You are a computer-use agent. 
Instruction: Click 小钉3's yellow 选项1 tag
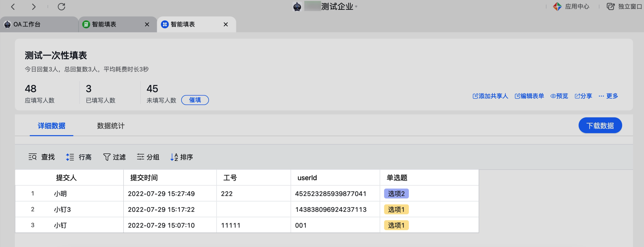click(x=396, y=209)
